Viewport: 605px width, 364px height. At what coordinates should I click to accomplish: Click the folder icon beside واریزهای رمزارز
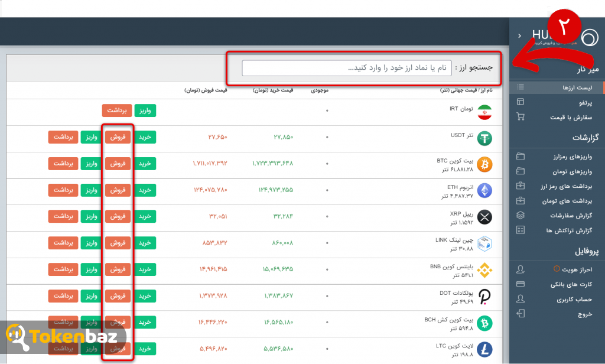click(x=520, y=157)
